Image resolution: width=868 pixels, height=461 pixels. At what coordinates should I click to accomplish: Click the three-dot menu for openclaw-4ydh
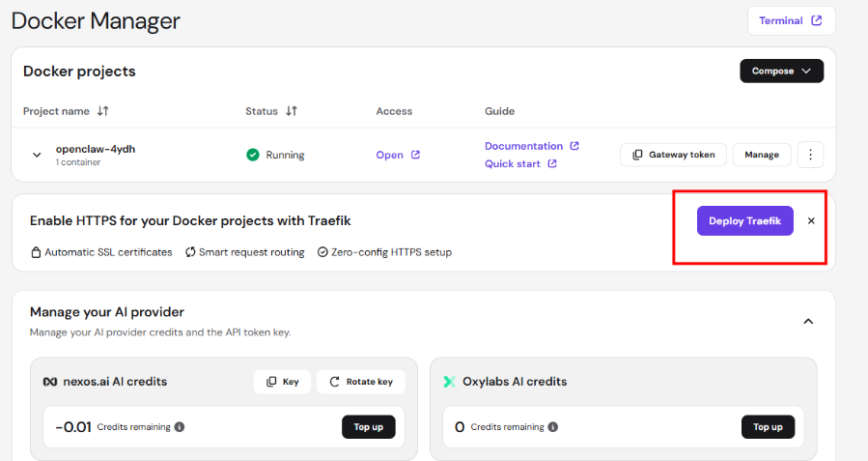point(810,155)
